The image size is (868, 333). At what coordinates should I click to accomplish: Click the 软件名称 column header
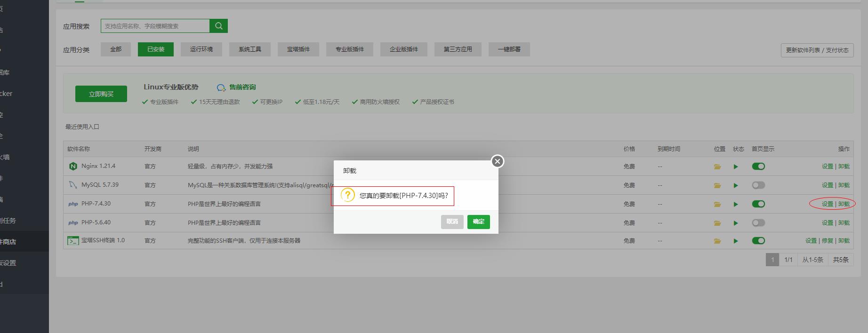[x=79, y=149]
